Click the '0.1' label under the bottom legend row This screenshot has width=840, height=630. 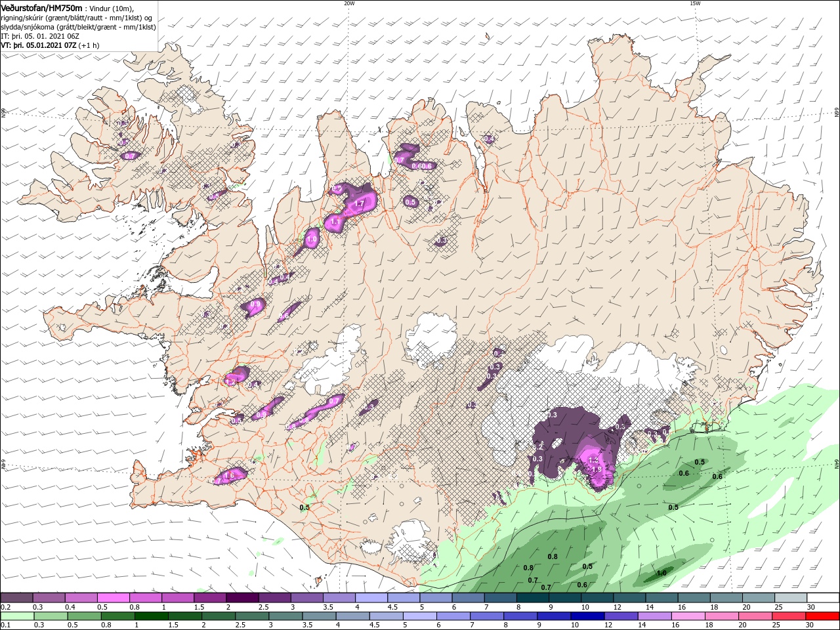5,625
